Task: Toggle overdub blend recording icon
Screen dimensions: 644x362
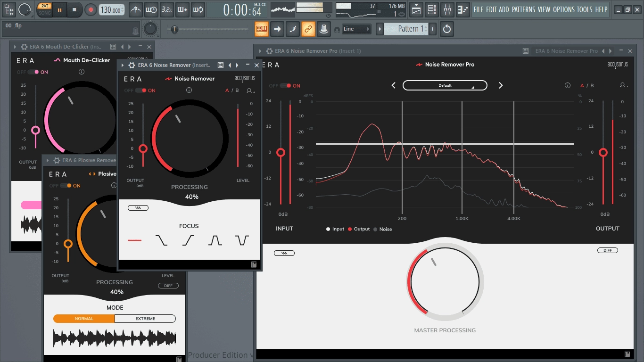Action: [x=182, y=9]
